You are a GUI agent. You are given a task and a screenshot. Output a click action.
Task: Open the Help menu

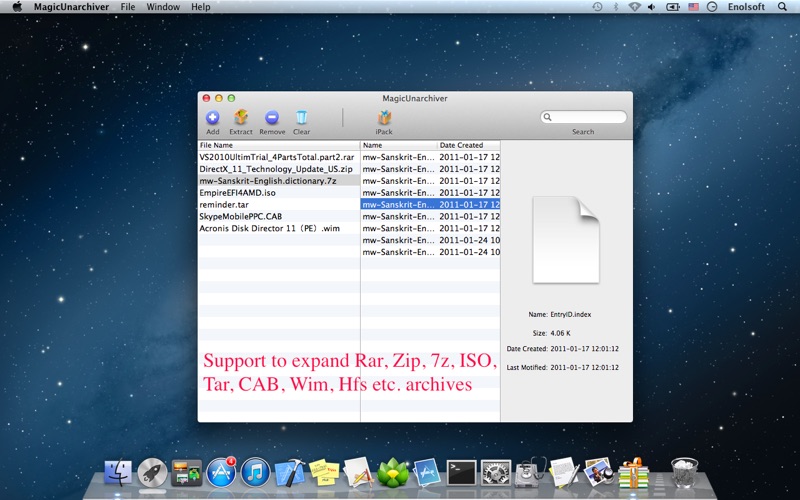pyautogui.click(x=201, y=7)
